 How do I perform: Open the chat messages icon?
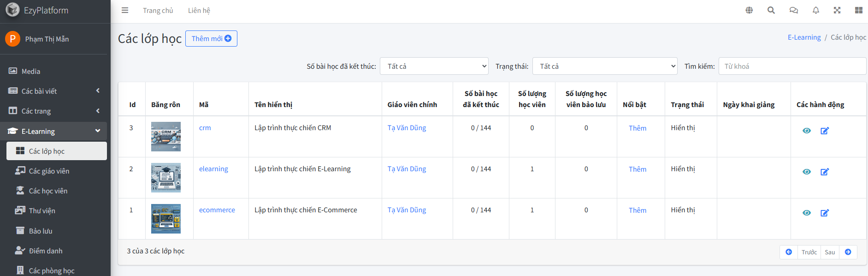793,10
